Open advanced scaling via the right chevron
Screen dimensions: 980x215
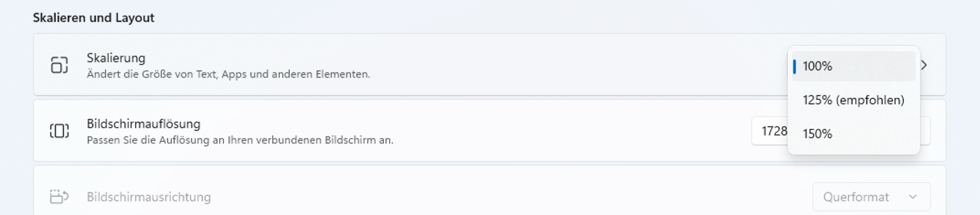[924, 65]
